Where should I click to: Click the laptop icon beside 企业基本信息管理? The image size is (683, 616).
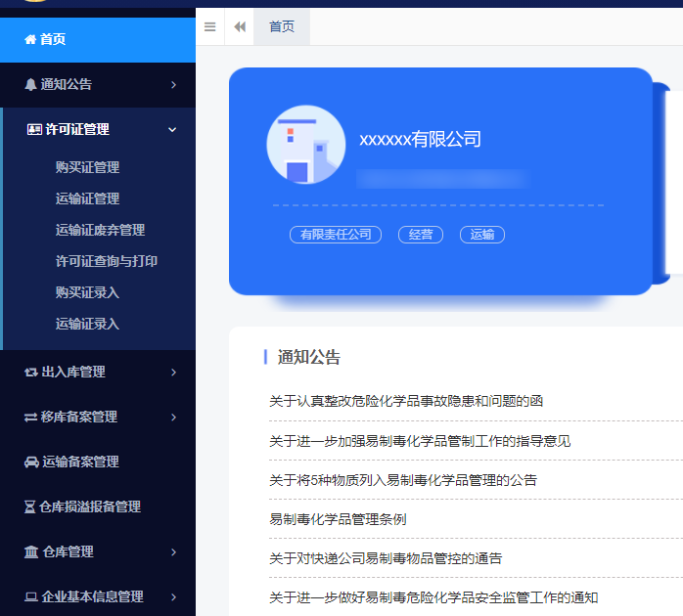pos(31,596)
